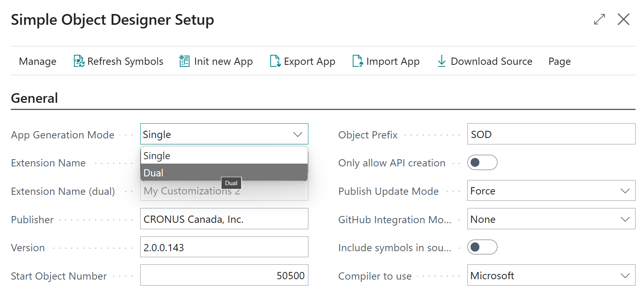Click the Refresh Symbols icon
The image size is (644, 296).
pyautogui.click(x=79, y=61)
